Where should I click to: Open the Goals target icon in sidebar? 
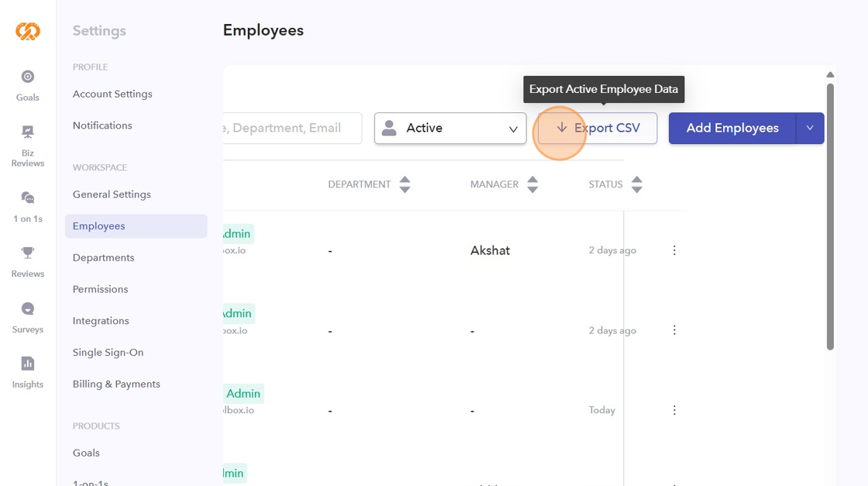[x=28, y=77]
